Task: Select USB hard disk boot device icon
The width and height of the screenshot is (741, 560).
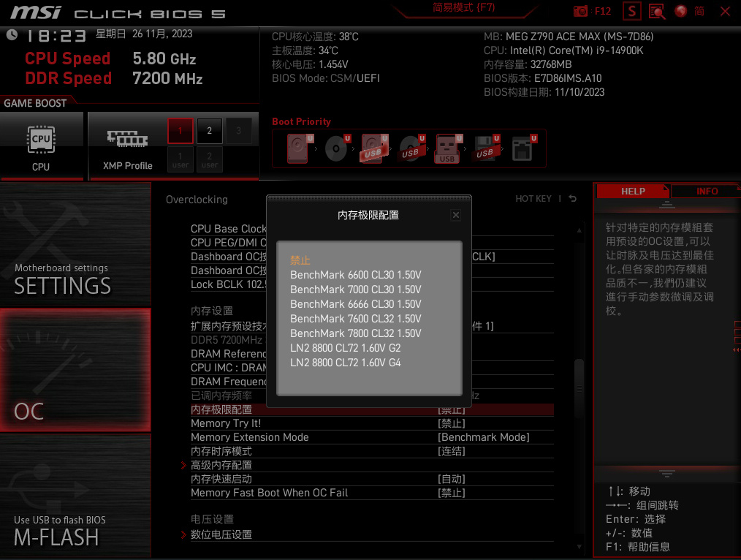Action: point(374,148)
